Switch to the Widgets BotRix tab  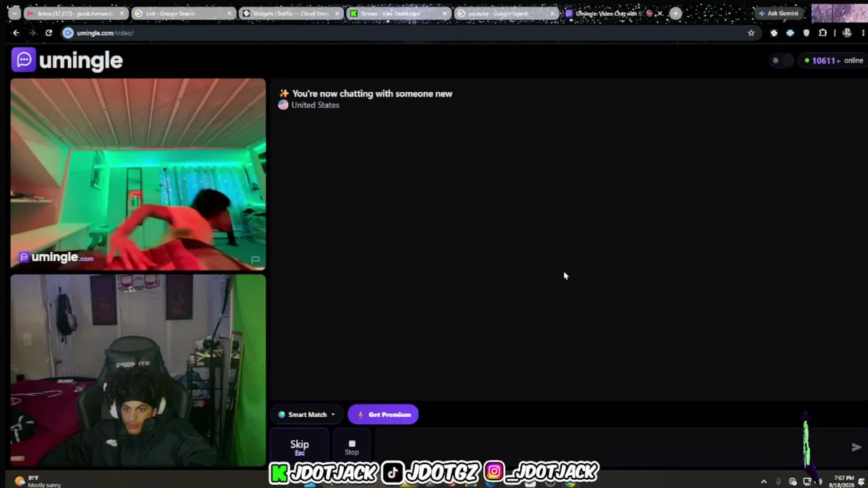[x=291, y=14]
